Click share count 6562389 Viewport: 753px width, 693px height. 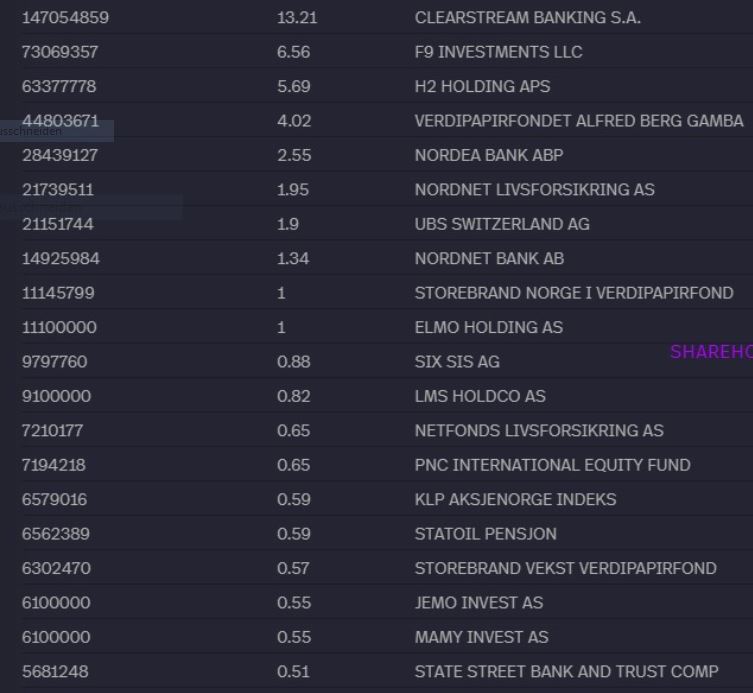coord(56,534)
